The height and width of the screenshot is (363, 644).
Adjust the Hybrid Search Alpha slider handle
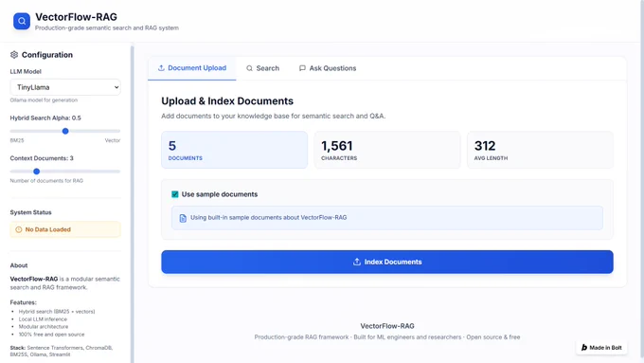65,131
